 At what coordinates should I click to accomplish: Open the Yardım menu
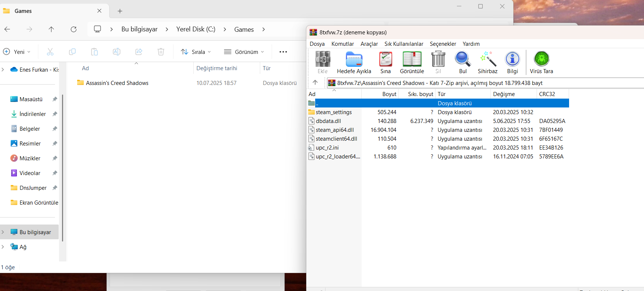(x=471, y=44)
